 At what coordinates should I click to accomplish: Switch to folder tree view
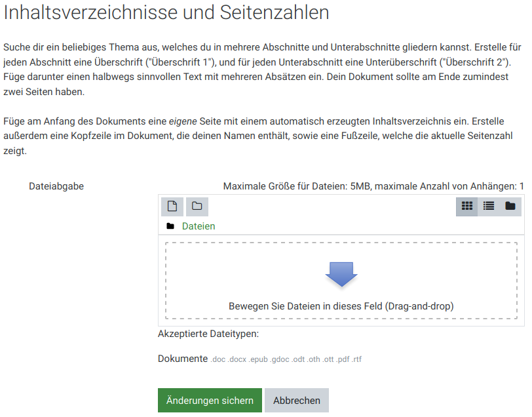click(x=510, y=206)
